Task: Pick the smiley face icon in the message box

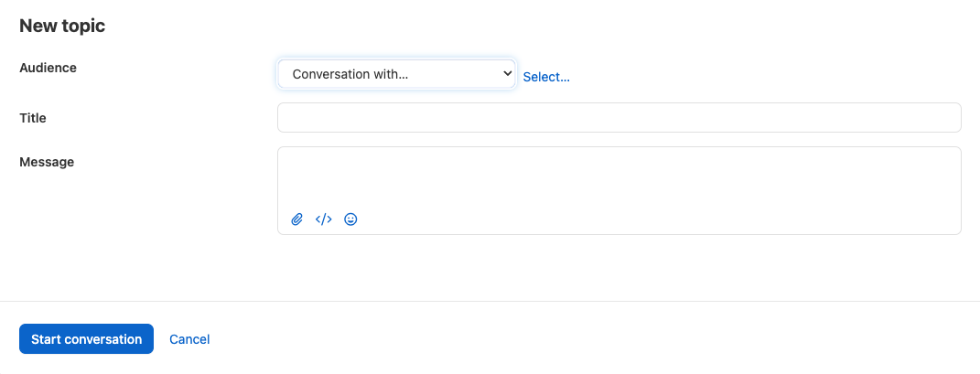Action: tap(350, 219)
